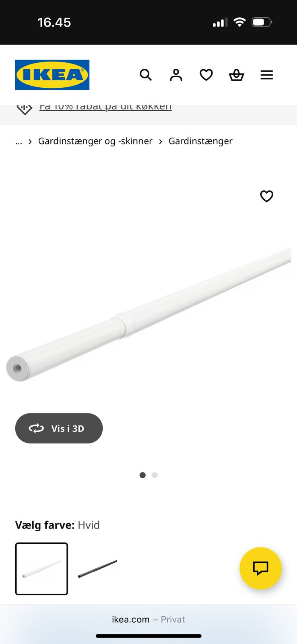Expand the breadcrumb ellipsis

tap(19, 141)
